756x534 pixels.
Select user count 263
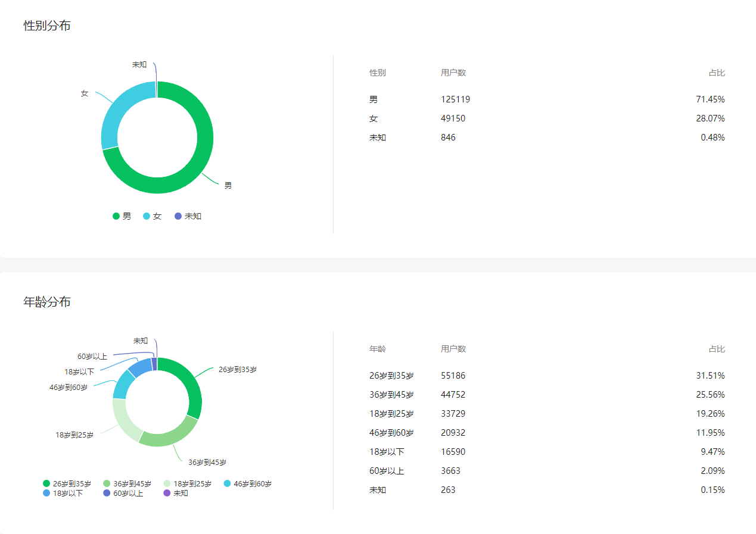[x=449, y=490]
